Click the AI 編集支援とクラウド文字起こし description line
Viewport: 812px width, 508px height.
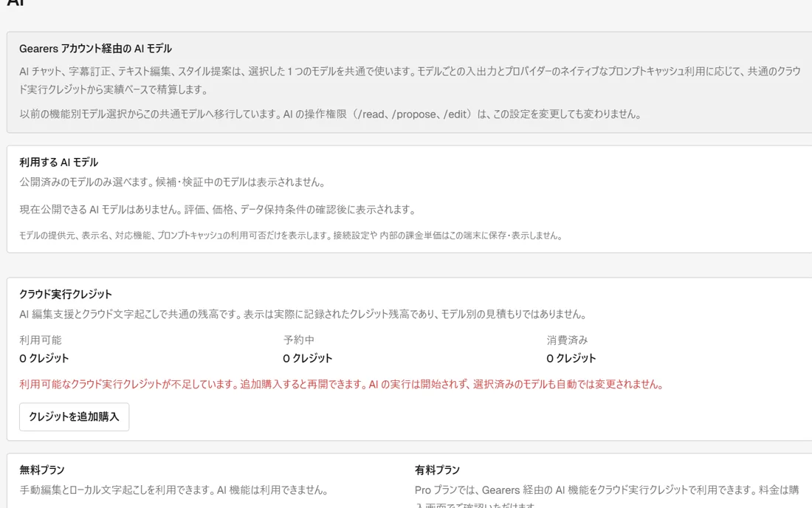(303, 315)
